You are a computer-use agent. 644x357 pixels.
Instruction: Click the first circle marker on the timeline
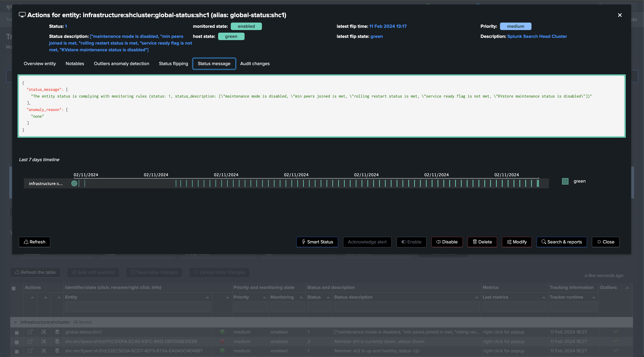[74, 183]
